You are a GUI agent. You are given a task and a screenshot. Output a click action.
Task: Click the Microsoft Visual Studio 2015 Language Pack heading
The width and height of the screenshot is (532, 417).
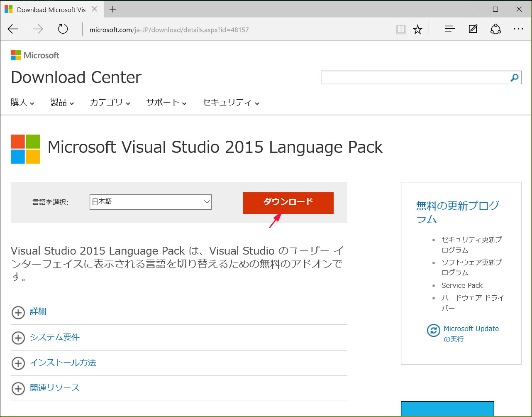215,147
